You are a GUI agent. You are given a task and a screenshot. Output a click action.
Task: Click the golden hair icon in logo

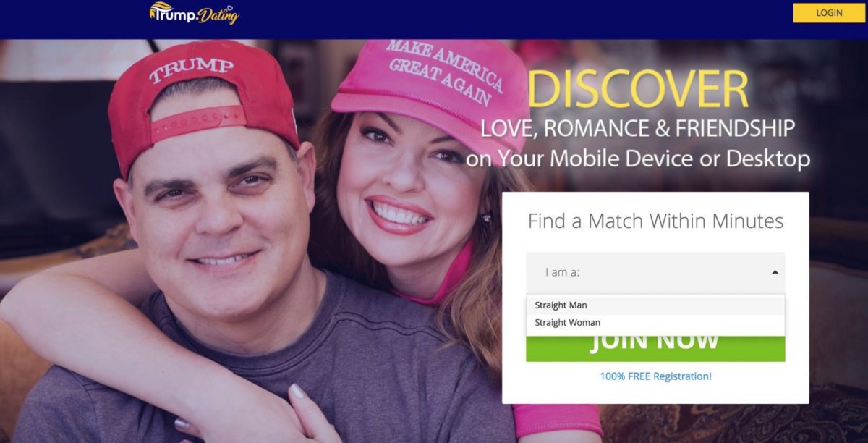pyautogui.click(x=162, y=9)
